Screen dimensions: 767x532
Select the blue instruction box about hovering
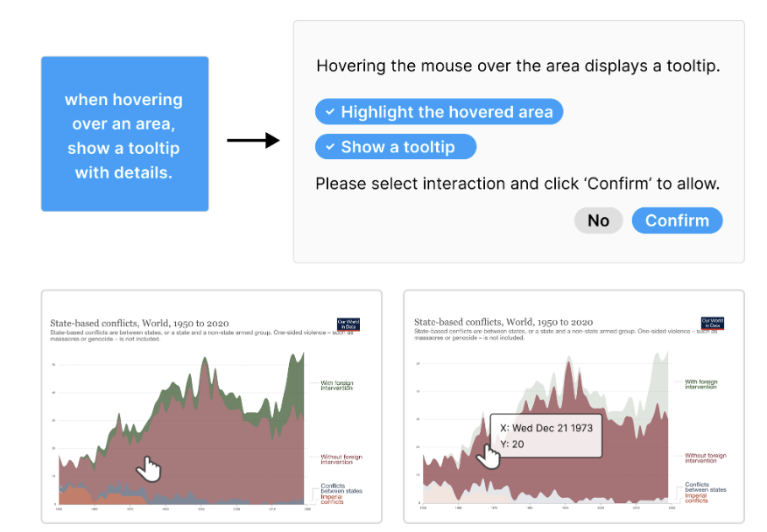[x=124, y=134]
